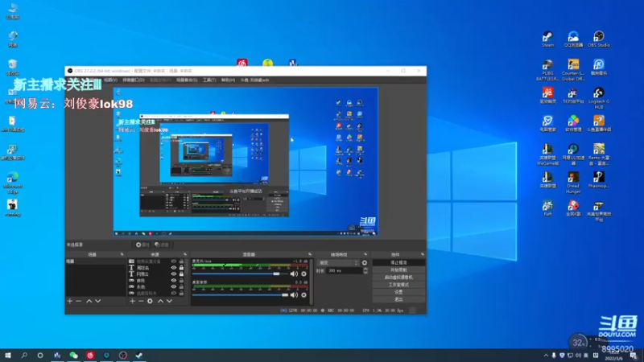644x362 pixels.
Task: Pop out the Sources dock panel
Action: (185, 254)
